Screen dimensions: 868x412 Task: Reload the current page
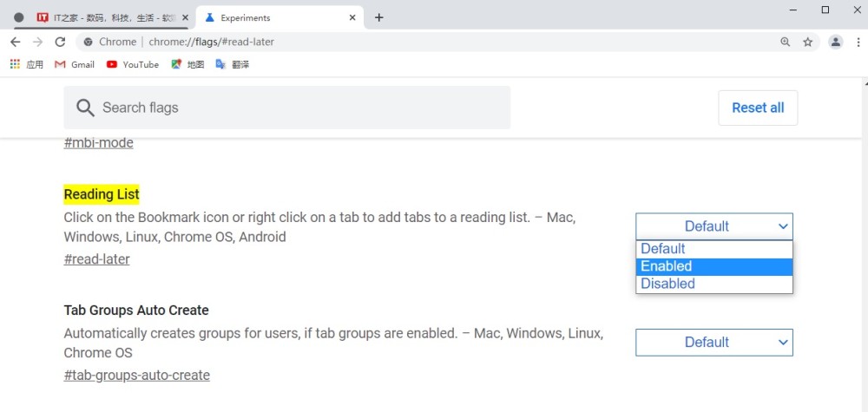coord(60,42)
